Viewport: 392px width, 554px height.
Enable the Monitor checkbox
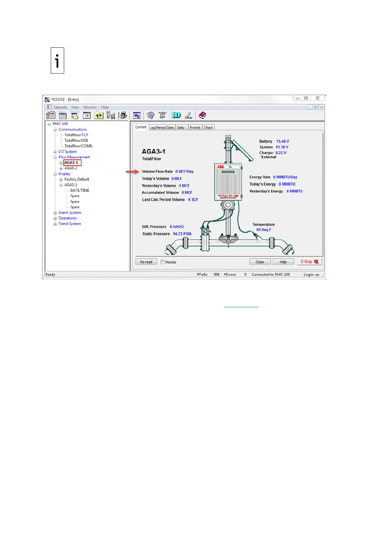pos(163,262)
